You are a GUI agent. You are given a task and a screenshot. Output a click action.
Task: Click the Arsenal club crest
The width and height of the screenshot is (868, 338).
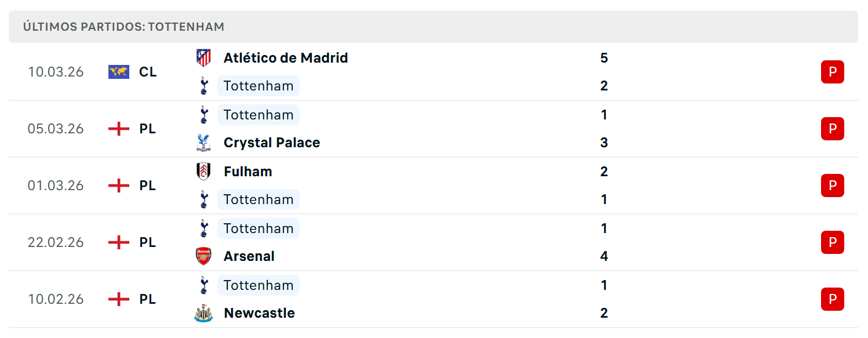click(x=204, y=256)
